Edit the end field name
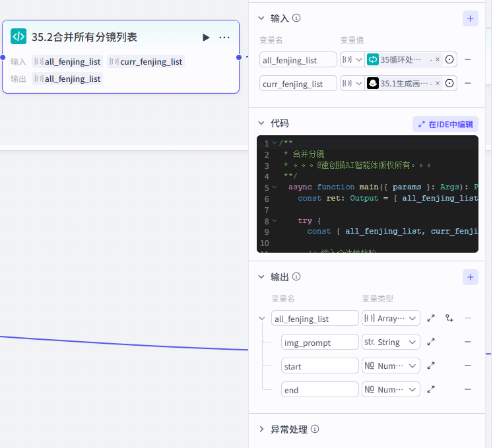 point(320,389)
